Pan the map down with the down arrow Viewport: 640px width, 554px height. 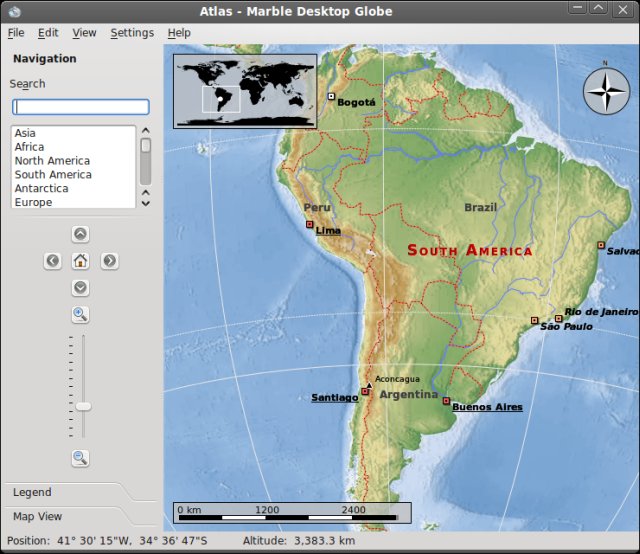[x=80, y=287]
